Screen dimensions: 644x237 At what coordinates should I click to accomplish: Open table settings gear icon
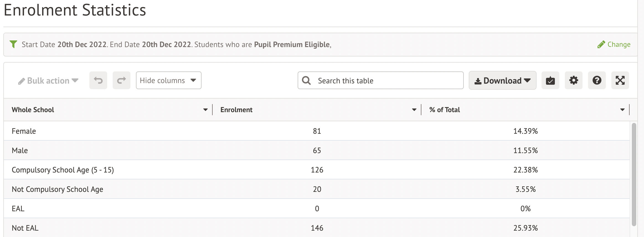(573, 81)
